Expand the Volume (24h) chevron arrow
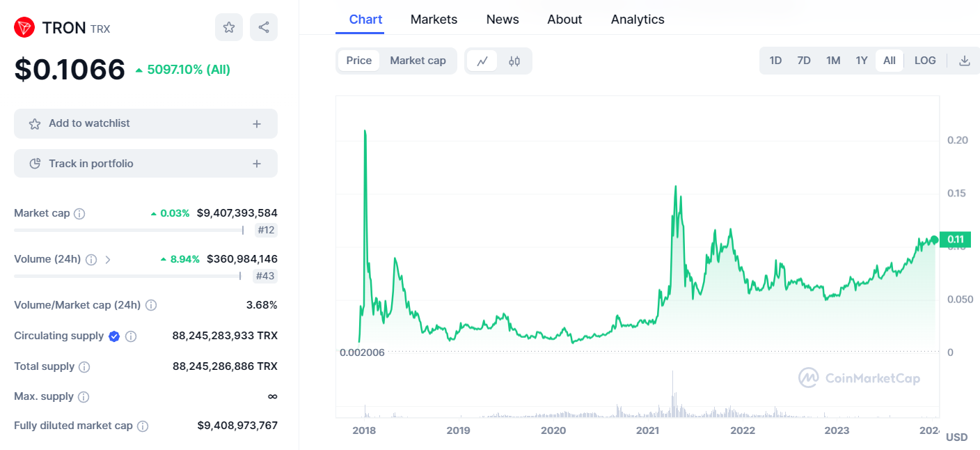Image resolution: width=980 pixels, height=450 pixels. tap(108, 260)
